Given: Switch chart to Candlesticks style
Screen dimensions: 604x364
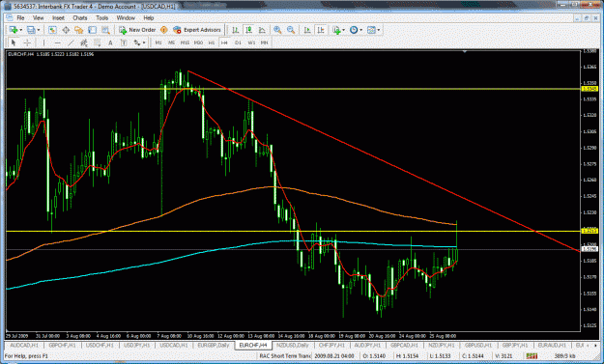Looking at the screenshot, I should [248, 30].
